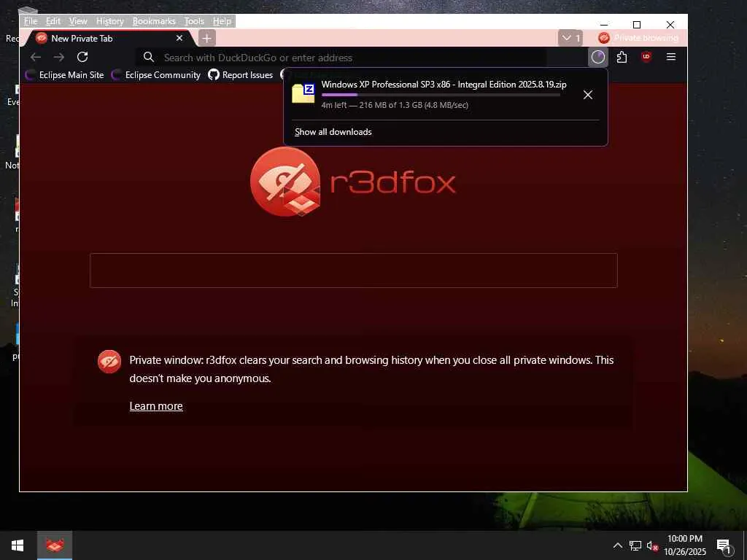The image size is (747, 560).
Task: Open the notification center icon
Action: coord(724,546)
